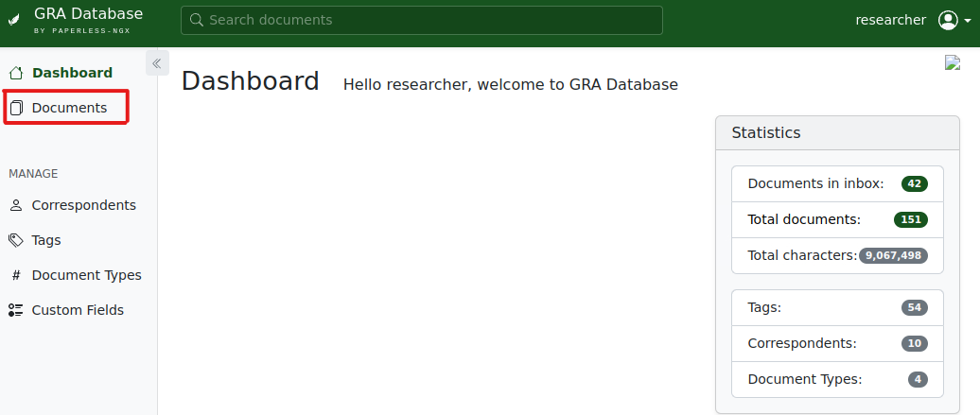Image resolution: width=980 pixels, height=415 pixels.
Task: Click the broken image in top-right corner
Action: click(x=953, y=62)
